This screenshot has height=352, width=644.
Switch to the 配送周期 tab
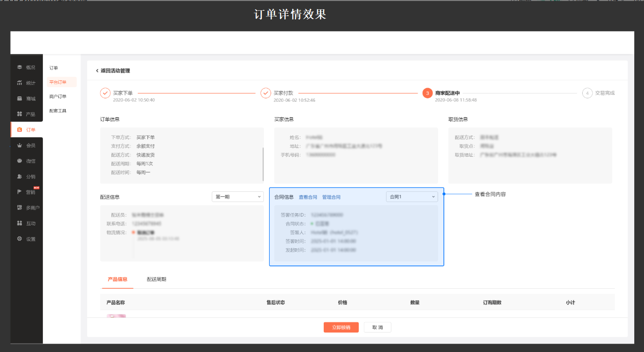156,279
